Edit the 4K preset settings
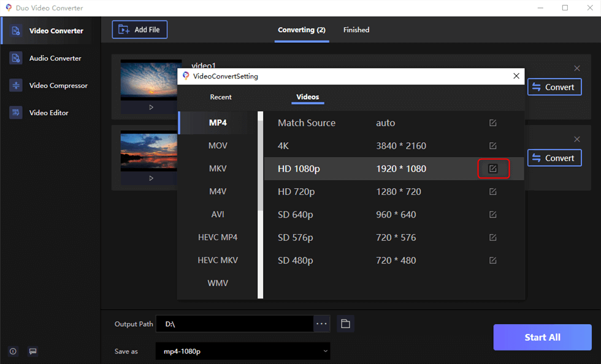 click(x=493, y=146)
